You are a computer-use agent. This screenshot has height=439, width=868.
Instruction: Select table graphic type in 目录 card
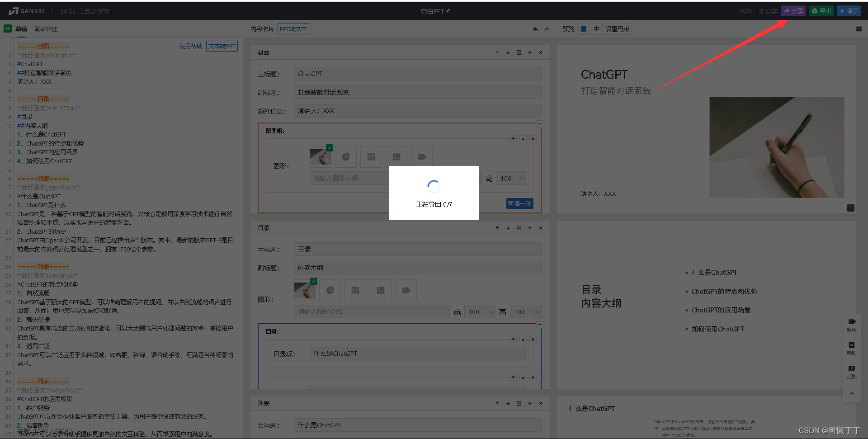[355, 290]
